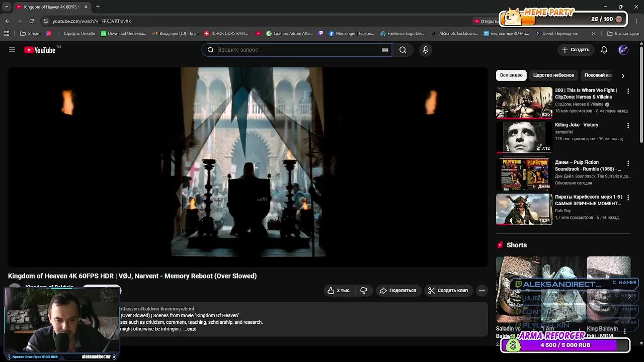Select the Похожий контент filter chip
644x362 pixels.
click(599, 75)
